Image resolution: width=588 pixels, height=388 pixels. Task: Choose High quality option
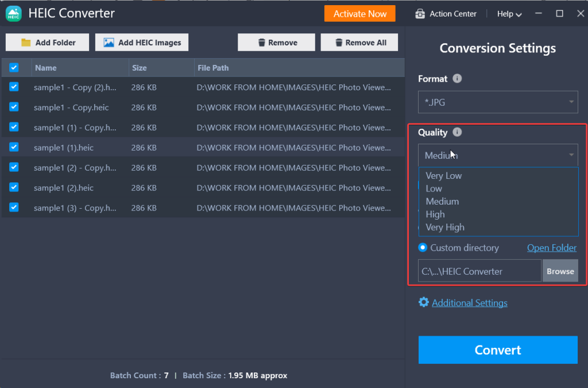pyautogui.click(x=498, y=214)
